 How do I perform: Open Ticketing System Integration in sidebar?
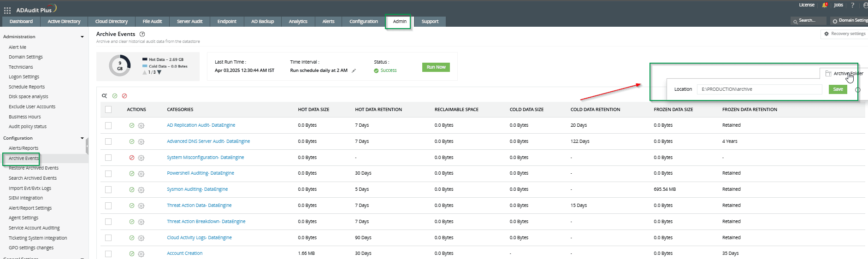click(38, 238)
